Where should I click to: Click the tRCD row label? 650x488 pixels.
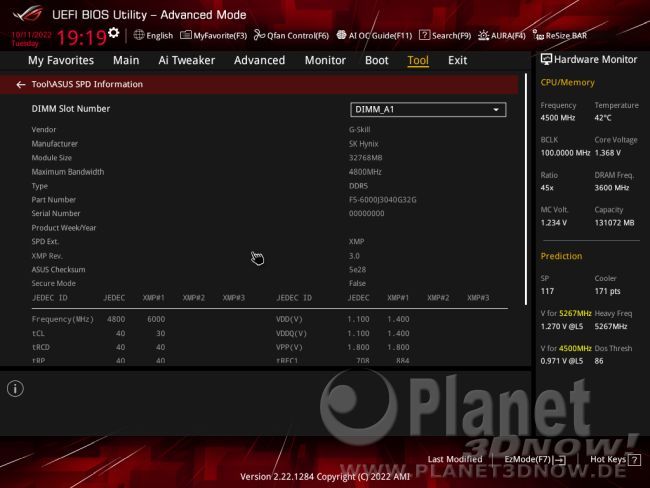pyautogui.click(x=41, y=347)
